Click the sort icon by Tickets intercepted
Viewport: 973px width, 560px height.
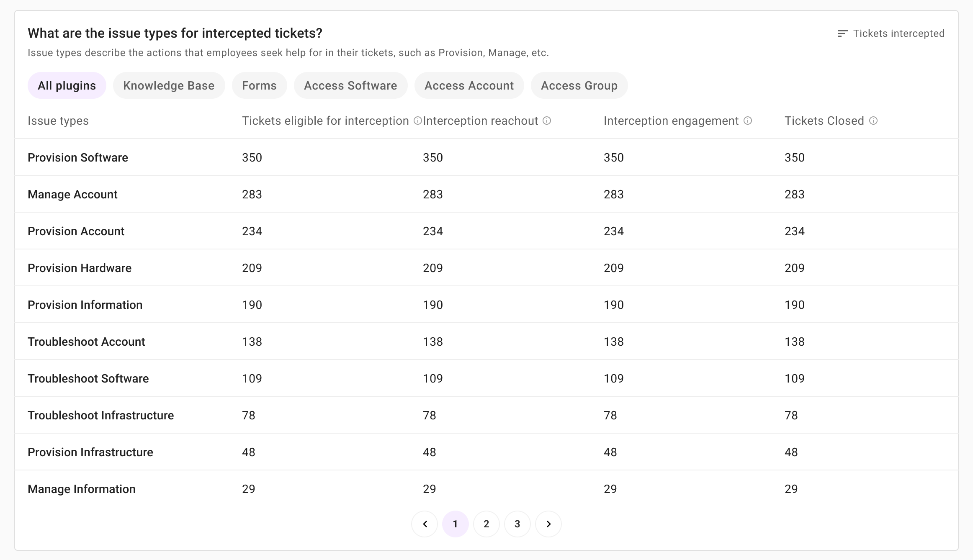pyautogui.click(x=843, y=33)
